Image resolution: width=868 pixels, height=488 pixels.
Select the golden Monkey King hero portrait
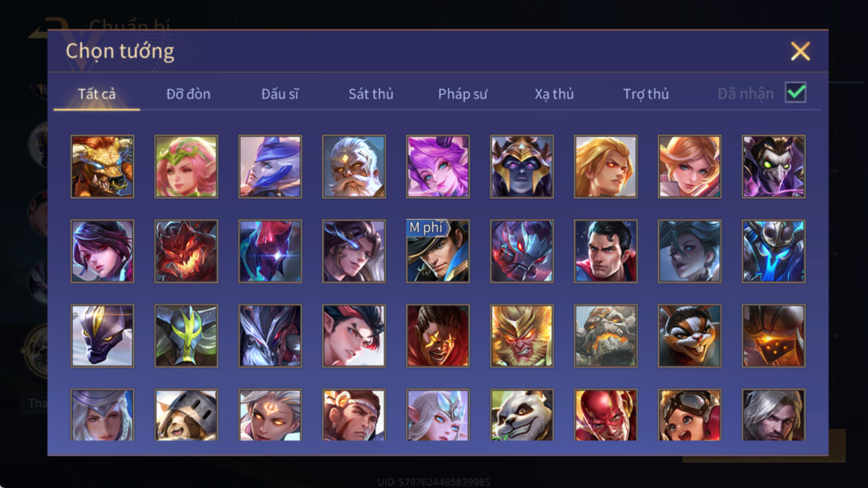pos(522,336)
